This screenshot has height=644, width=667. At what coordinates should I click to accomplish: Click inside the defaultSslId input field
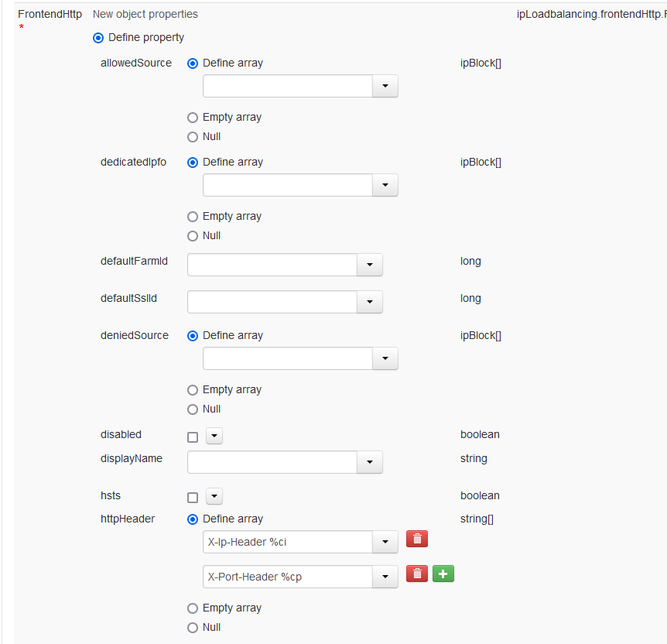pos(271,301)
